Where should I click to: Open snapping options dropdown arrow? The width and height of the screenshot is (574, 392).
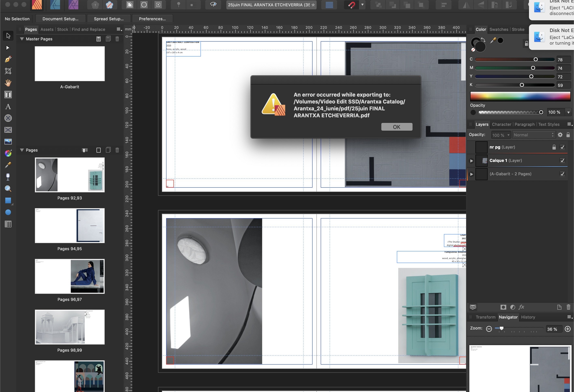tap(362, 5)
